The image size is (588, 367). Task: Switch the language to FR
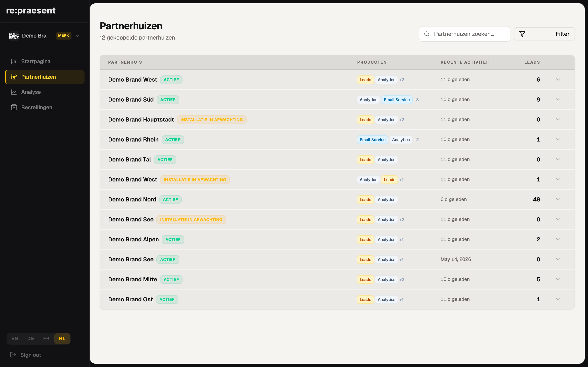pyautogui.click(x=46, y=339)
